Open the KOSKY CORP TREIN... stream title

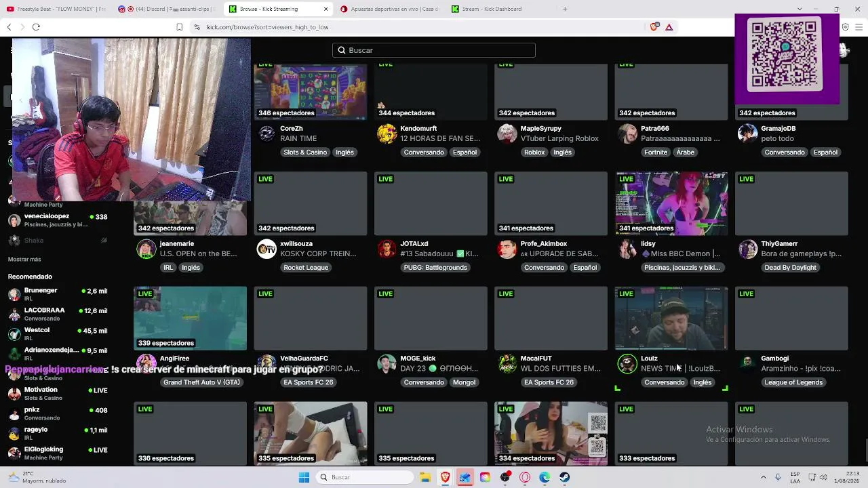coord(318,254)
